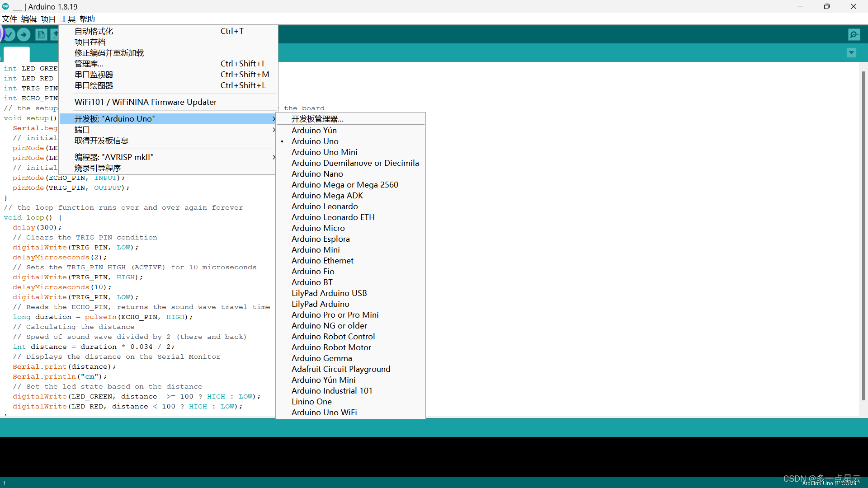Select Arduino Mega or Mega 2560 board
The height and width of the screenshot is (488, 868).
(344, 185)
